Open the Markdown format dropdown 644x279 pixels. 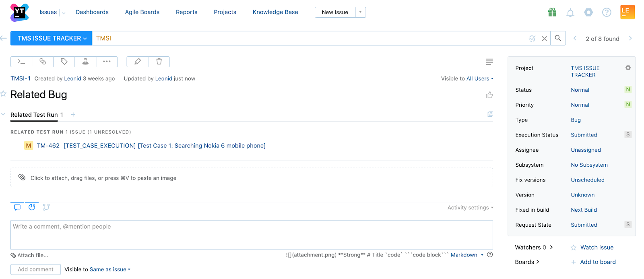click(x=467, y=255)
